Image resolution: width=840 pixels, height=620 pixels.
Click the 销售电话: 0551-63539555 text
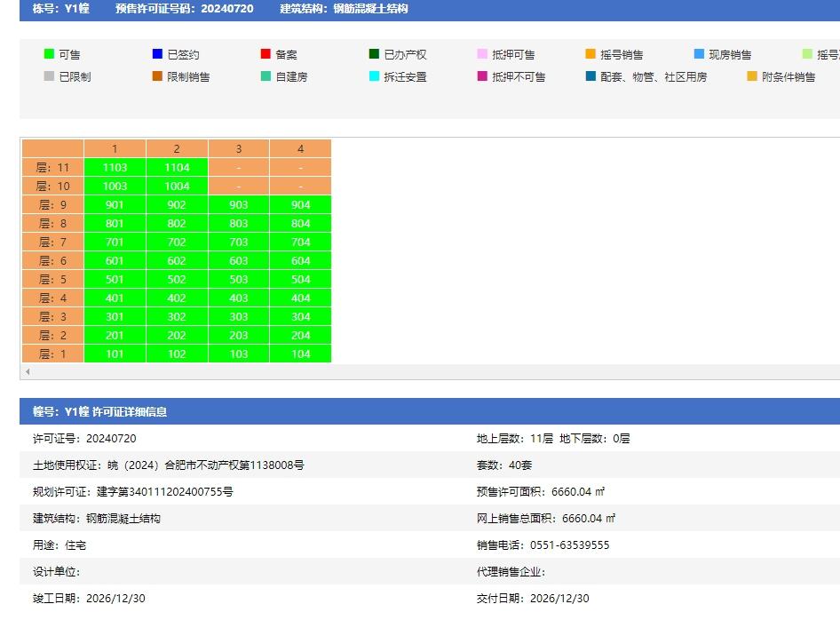tap(543, 545)
